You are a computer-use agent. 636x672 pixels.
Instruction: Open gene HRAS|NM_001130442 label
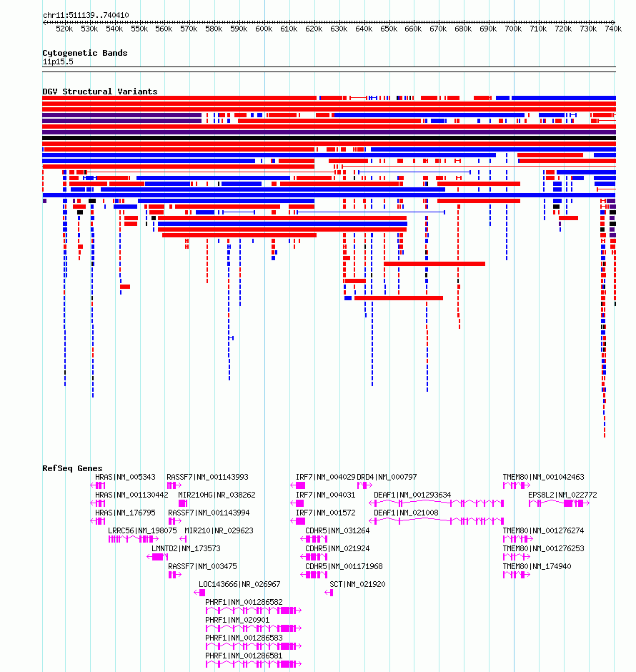(131, 495)
